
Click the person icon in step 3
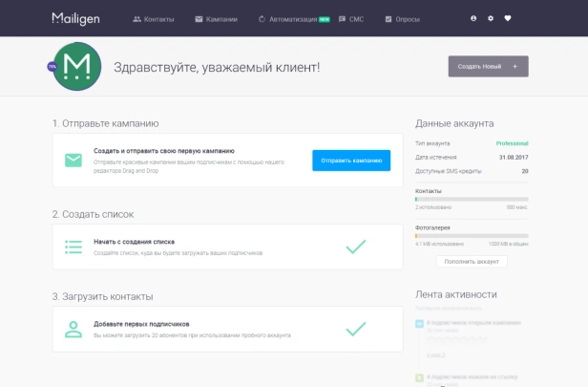click(x=73, y=330)
